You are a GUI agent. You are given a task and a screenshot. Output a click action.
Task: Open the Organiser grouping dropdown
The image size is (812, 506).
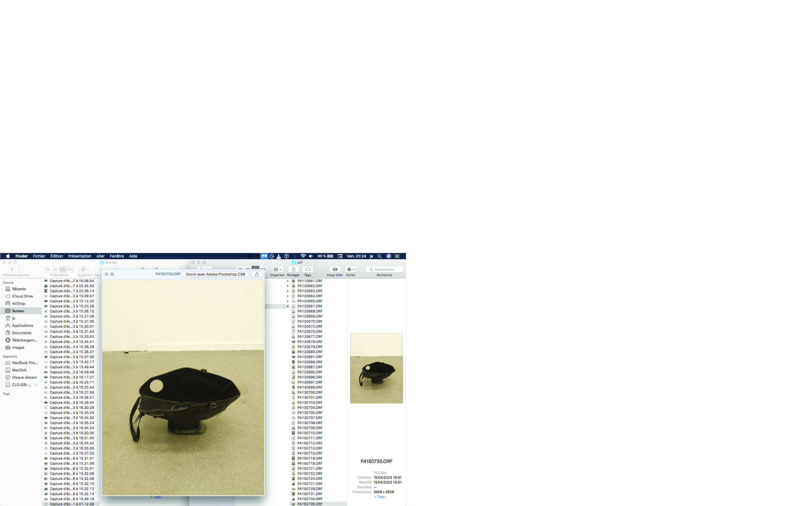pyautogui.click(x=277, y=269)
